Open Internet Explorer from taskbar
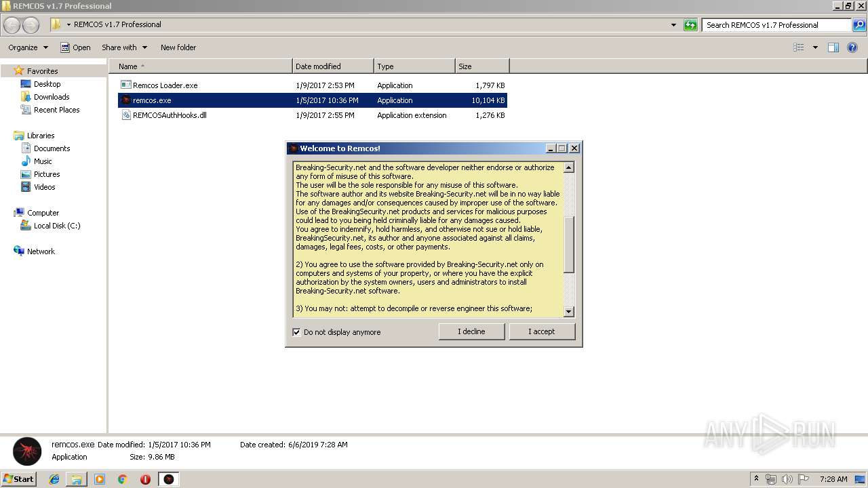Viewport: 868px width, 488px height. tap(54, 479)
